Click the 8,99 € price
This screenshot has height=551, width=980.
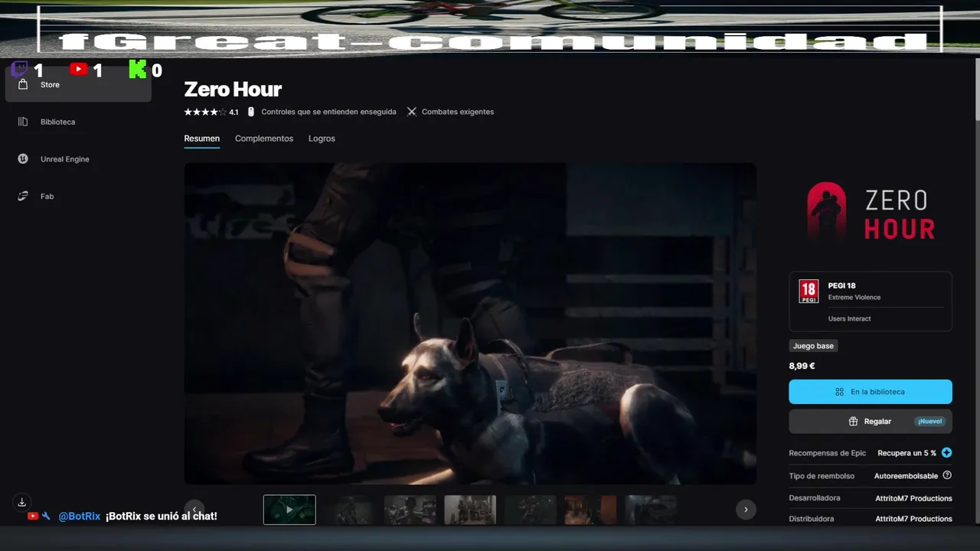[802, 366]
